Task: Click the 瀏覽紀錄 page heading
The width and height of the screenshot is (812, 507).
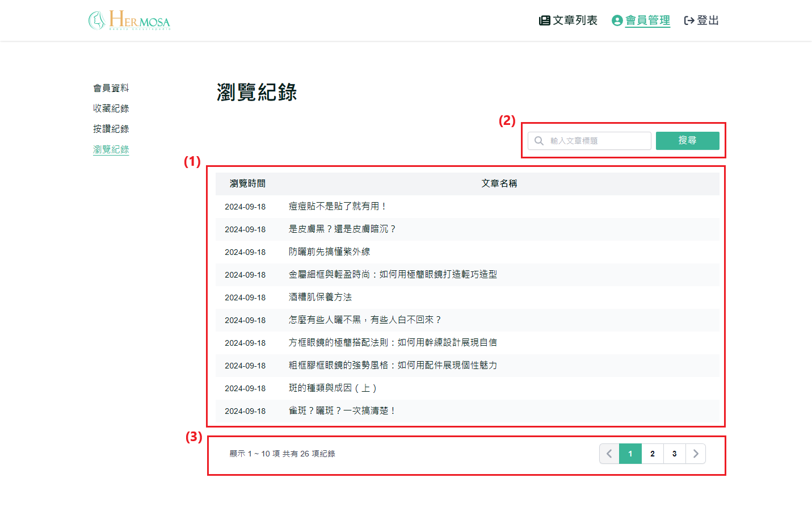Action: tap(257, 92)
